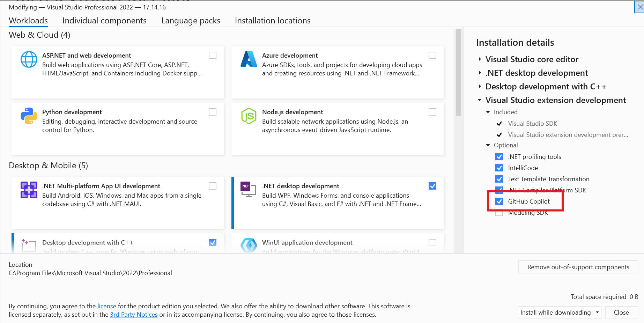Click the Desktop & Mobile (5) heading
This screenshot has width=644, height=323.
(49, 166)
